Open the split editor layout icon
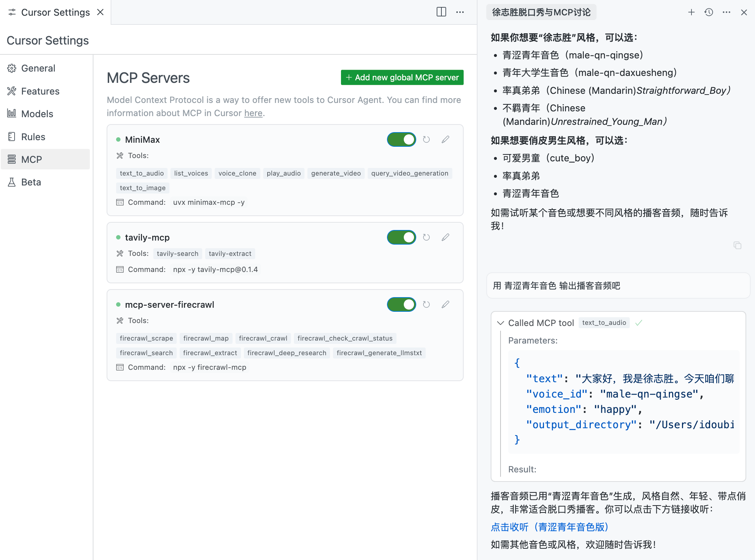Viewport: 755px width, 560px height. (441, 12)
